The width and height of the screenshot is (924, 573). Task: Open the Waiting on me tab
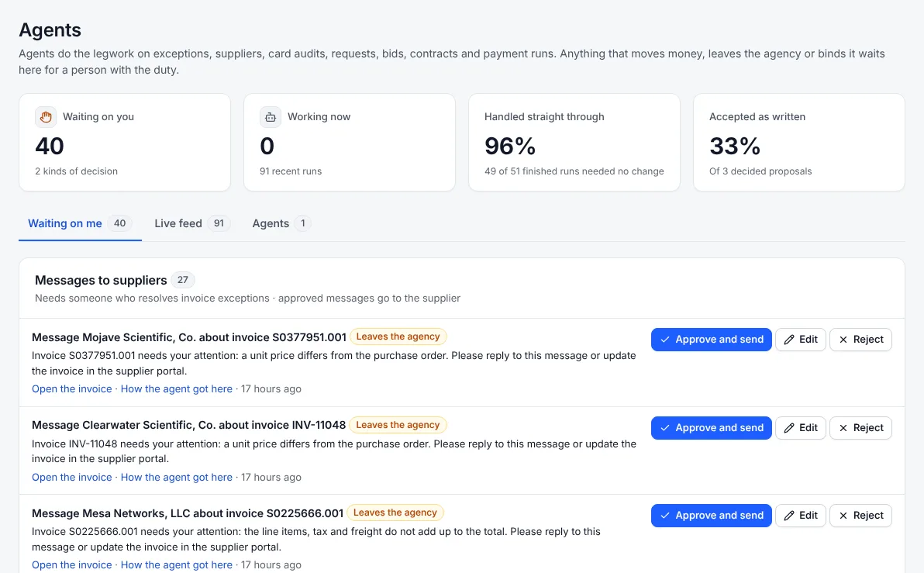pos(80,223)
